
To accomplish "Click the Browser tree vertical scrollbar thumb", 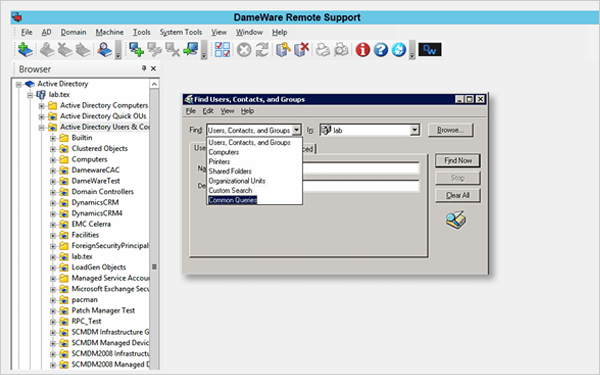I will tap(154, 267).
